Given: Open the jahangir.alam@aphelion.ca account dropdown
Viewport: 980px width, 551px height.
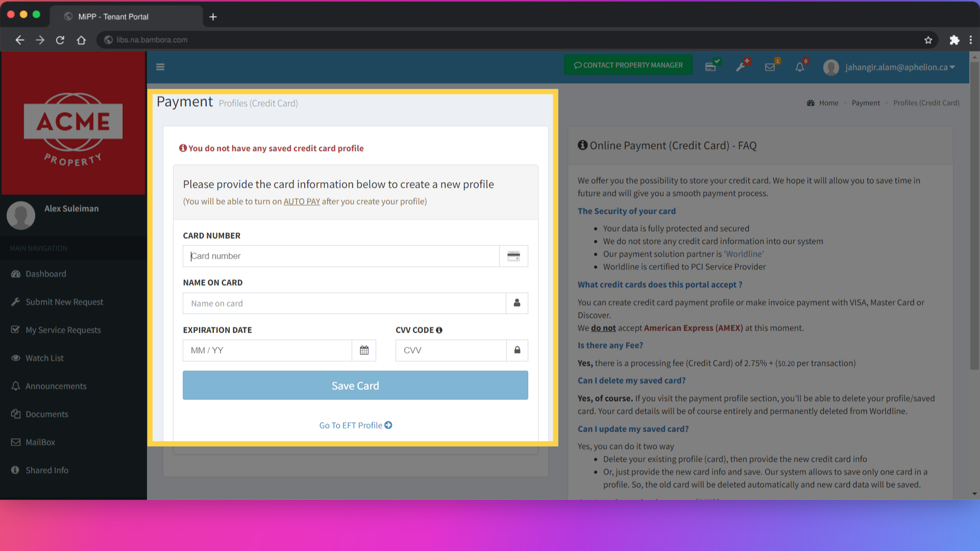Looking at the screenshot, I should point(900,67).
